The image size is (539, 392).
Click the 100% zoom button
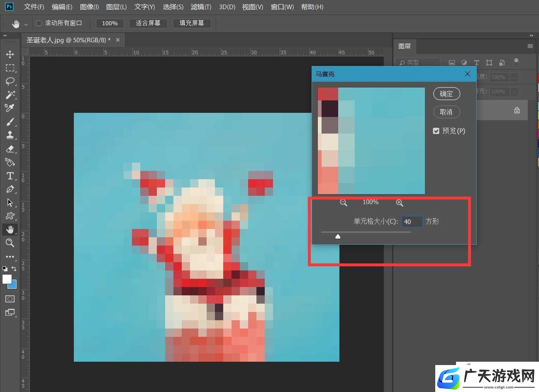coord(110,23)
